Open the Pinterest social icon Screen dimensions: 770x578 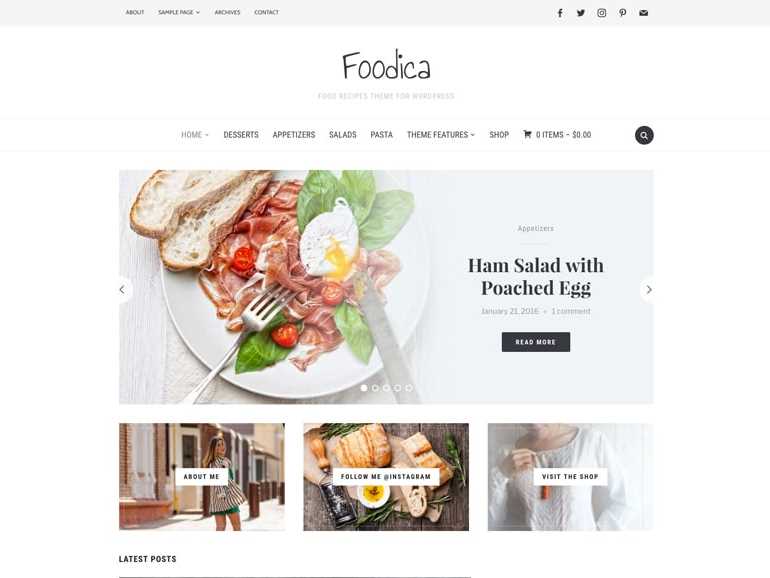(623, 13)
